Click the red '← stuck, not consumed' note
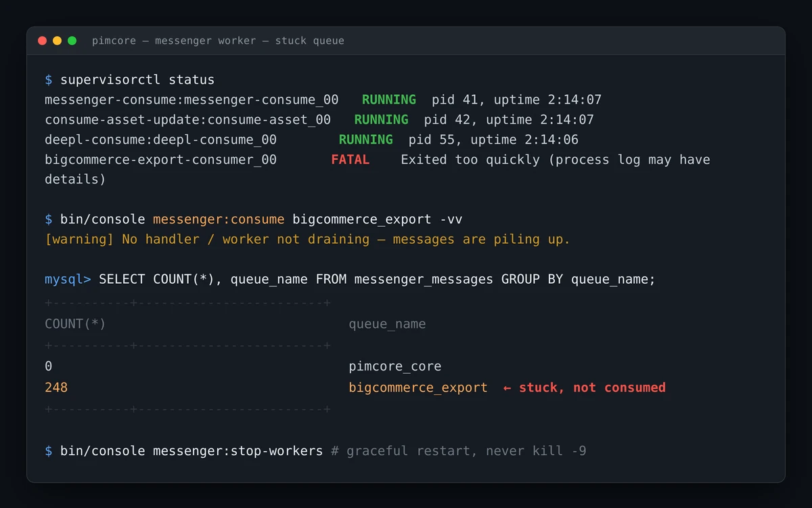 pos(585,387)
